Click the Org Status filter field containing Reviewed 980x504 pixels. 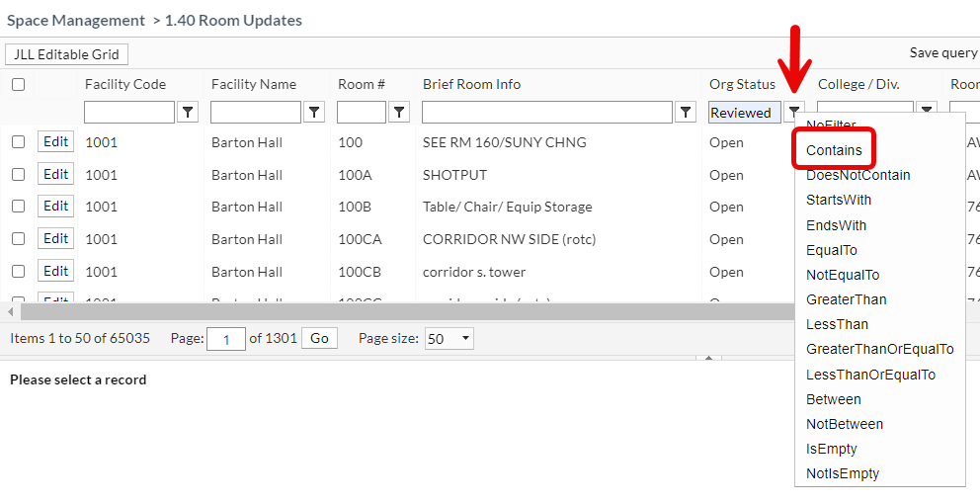click(744, 113)
